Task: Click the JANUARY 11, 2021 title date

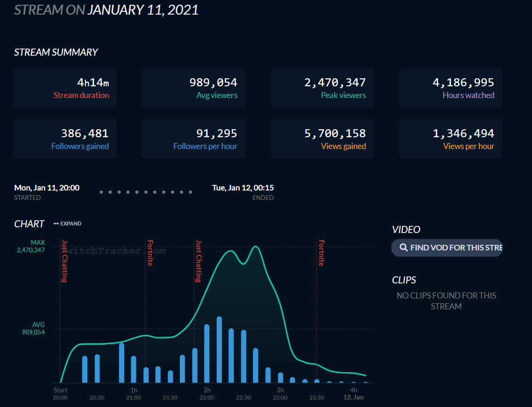Action: click(x=143, y=9)
